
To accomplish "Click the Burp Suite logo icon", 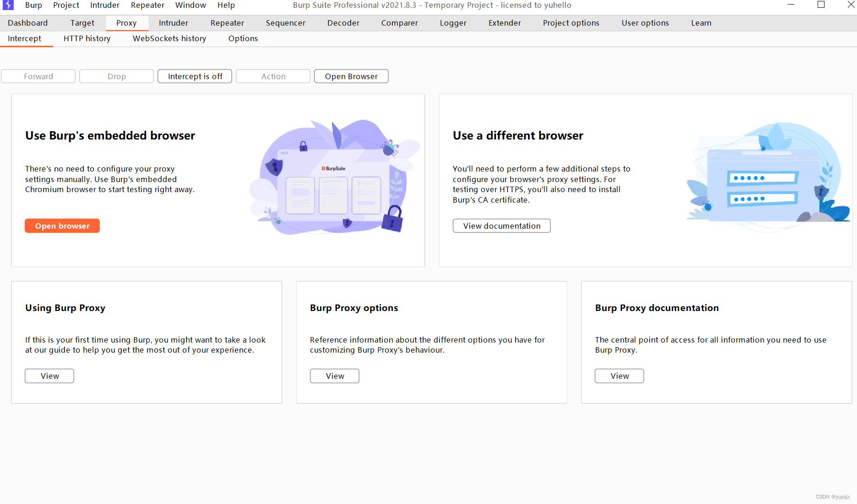I will 8,5.
